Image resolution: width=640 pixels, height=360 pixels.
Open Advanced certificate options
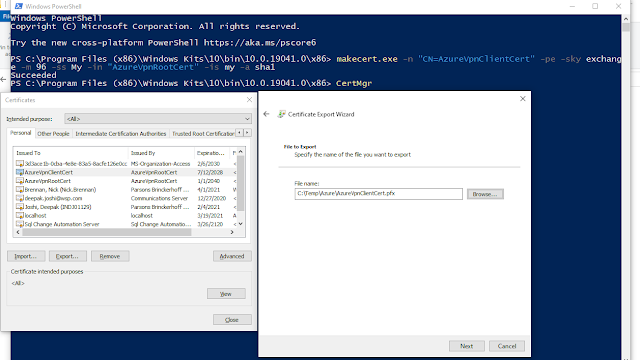coord(232,256)
